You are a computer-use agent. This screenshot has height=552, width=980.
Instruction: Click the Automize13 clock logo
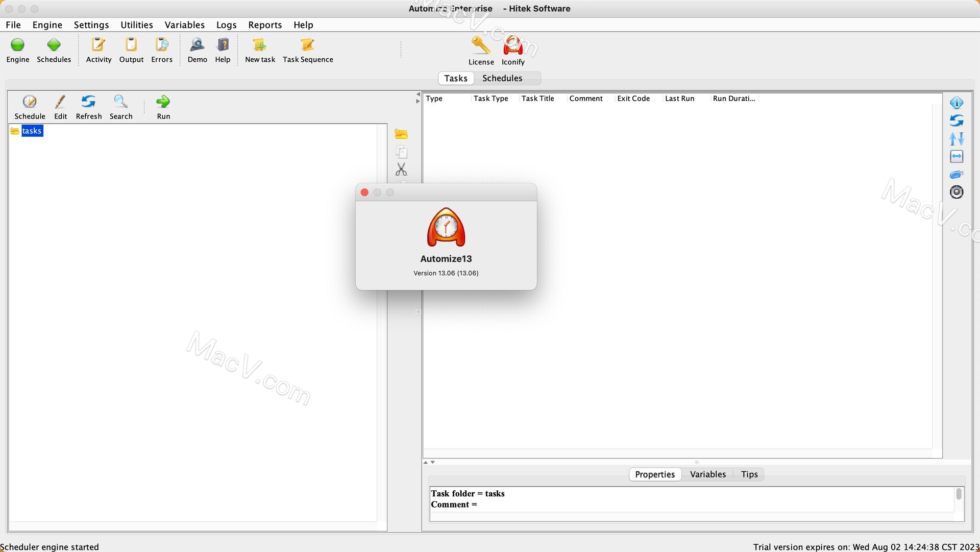coord(446,227)
